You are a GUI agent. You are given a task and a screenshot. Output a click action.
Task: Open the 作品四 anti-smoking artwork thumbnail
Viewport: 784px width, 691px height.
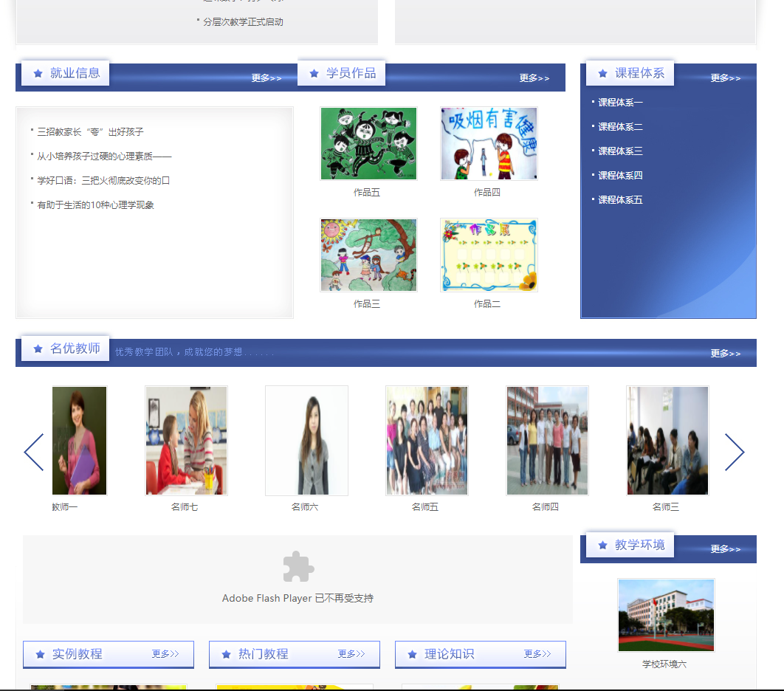tap(489, 143)
